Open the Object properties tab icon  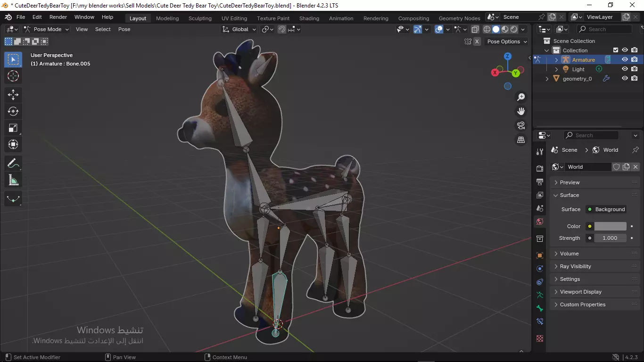click(540, 255)
